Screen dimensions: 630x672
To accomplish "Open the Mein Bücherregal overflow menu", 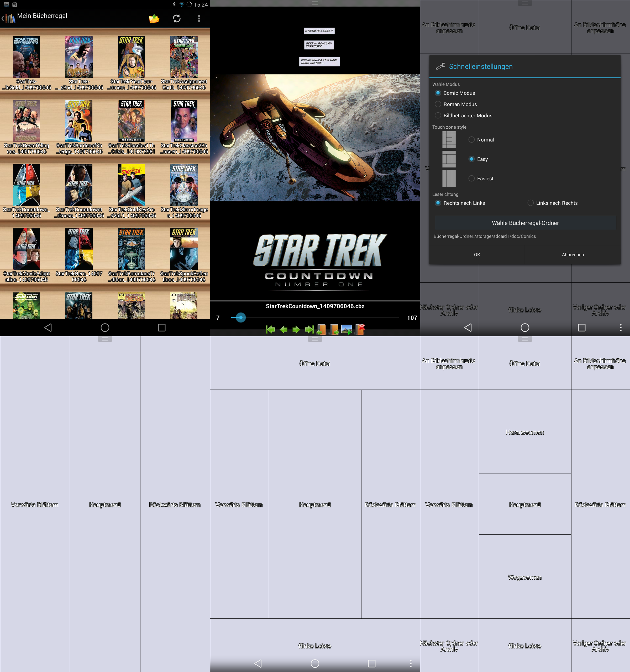I will pyautogui.click(x=199, y=19).
